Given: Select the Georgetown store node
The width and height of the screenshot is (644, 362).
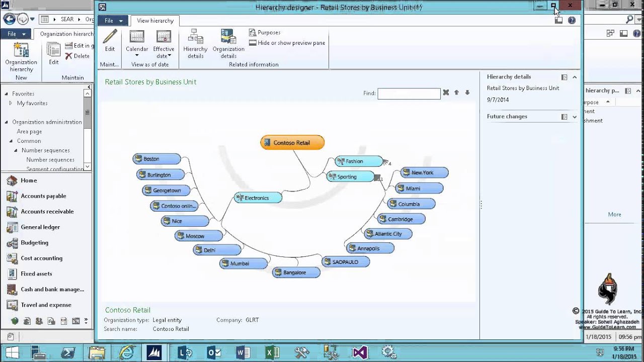Looking at the screenshot, I should [x=166, y=191].
